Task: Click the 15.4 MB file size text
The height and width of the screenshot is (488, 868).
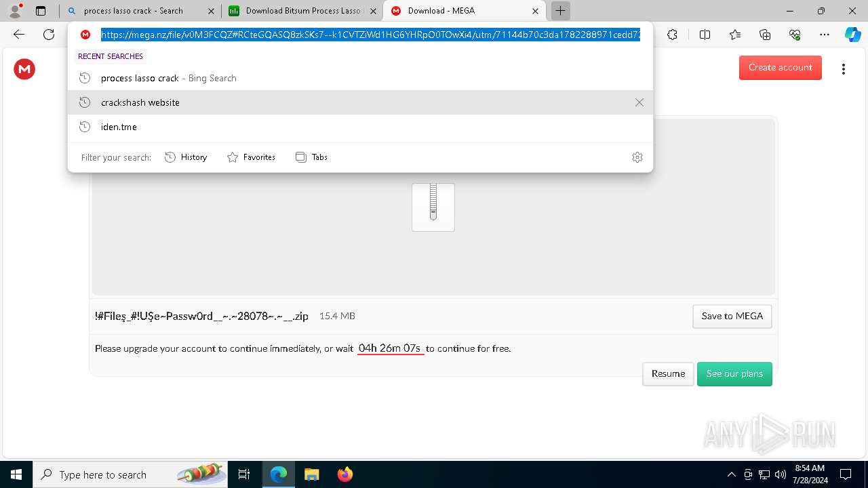Action: pos(337,316)
